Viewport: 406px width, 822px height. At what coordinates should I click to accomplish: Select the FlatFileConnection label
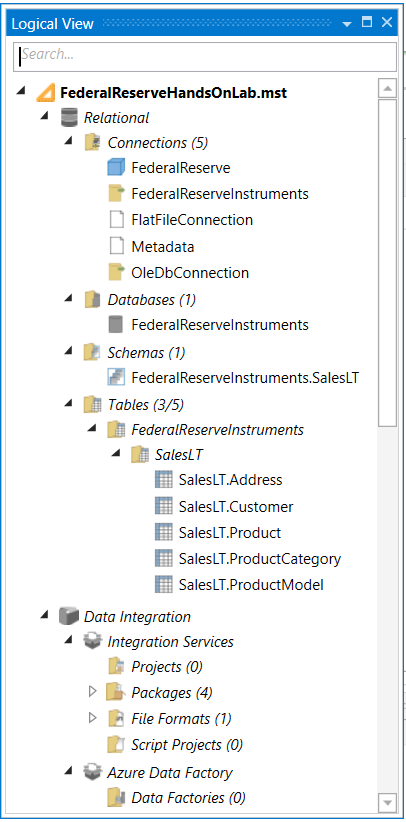(x=192, y=220)
